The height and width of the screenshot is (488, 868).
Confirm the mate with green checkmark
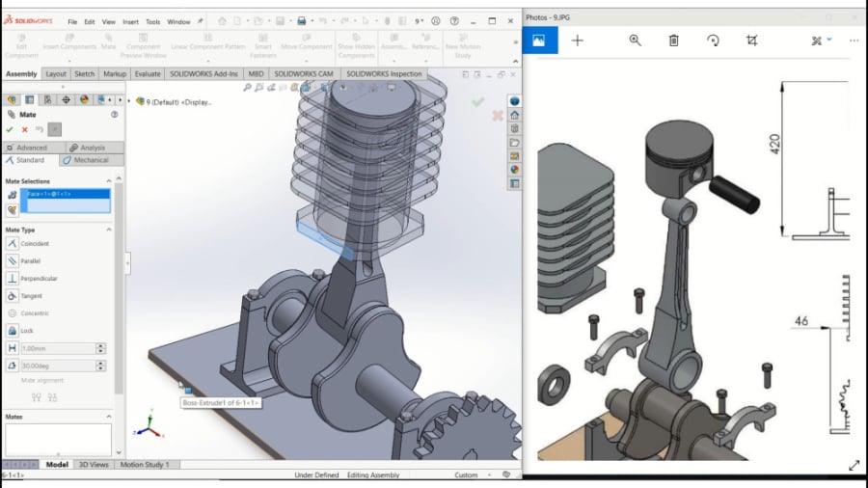tap(10, 129)
